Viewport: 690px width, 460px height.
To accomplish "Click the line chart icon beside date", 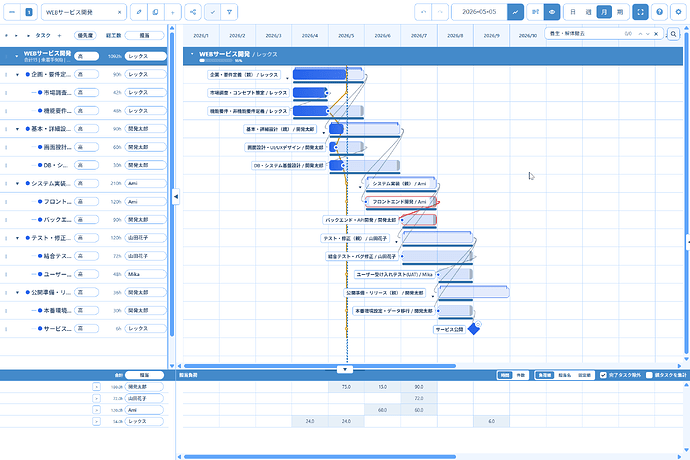I will click(515, 12).
